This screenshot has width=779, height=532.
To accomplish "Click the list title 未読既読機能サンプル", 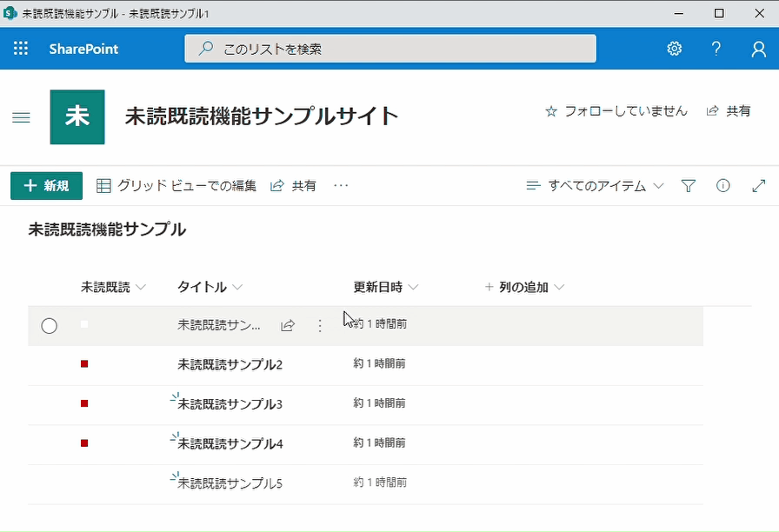I will click(107, 229).
